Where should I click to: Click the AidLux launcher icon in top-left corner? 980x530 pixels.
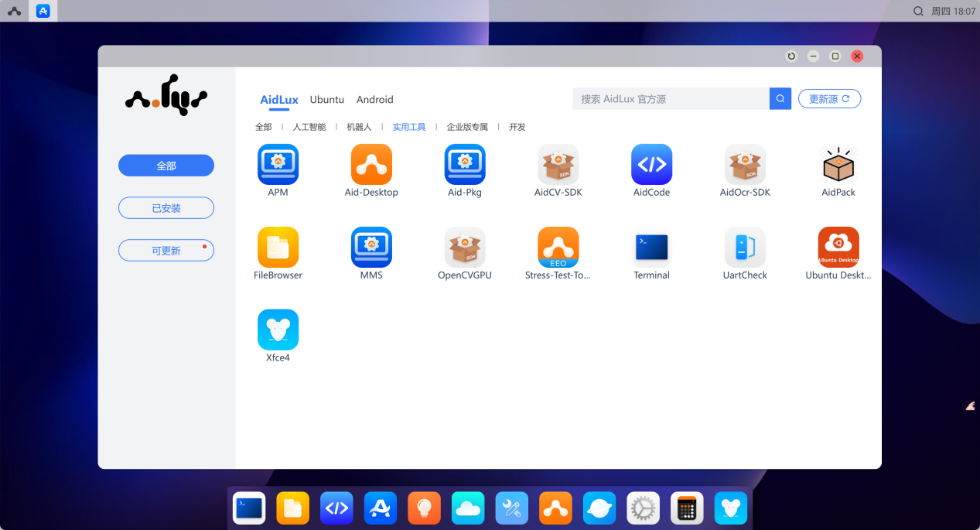point(14,11)
